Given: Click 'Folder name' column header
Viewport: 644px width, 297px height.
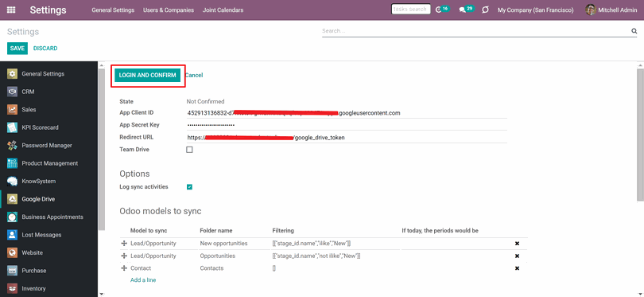Looking at the screenshot, I should (x=216, y=231).
